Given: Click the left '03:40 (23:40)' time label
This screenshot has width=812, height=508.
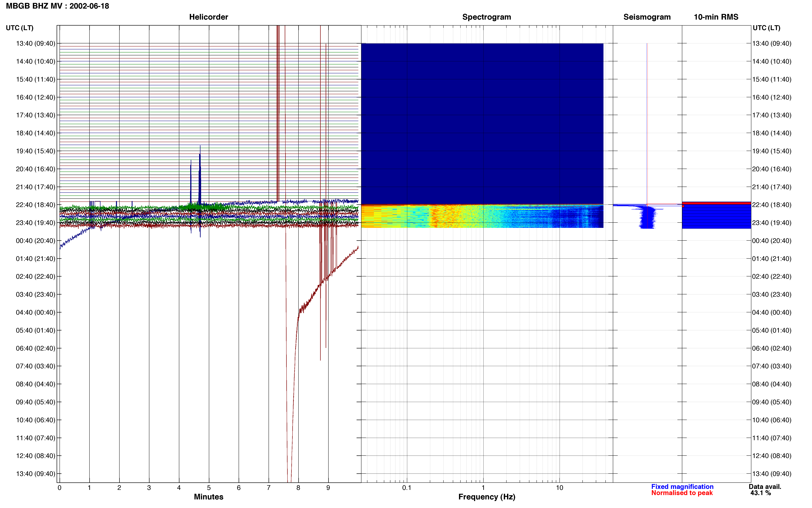Looking at the screenshot, I should 36,295.
